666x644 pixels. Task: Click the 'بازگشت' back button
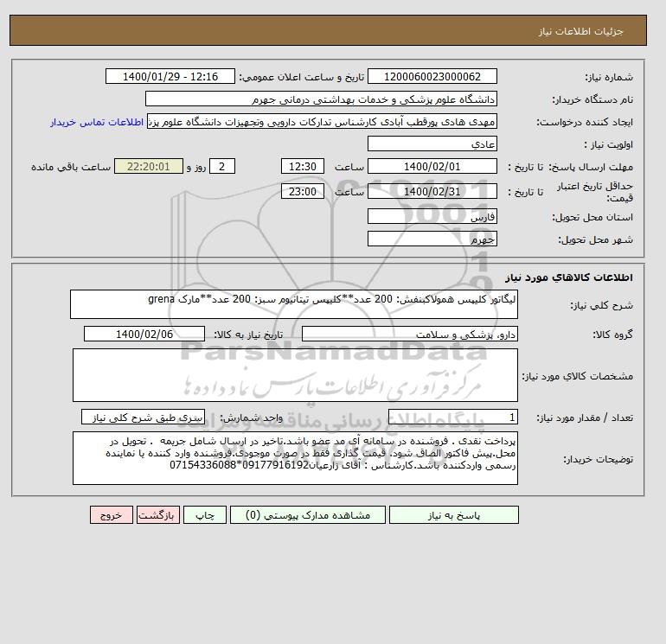(158, 515)
